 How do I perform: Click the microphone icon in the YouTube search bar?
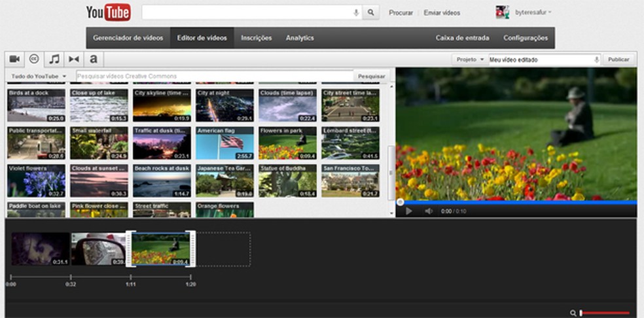(356, 12)
